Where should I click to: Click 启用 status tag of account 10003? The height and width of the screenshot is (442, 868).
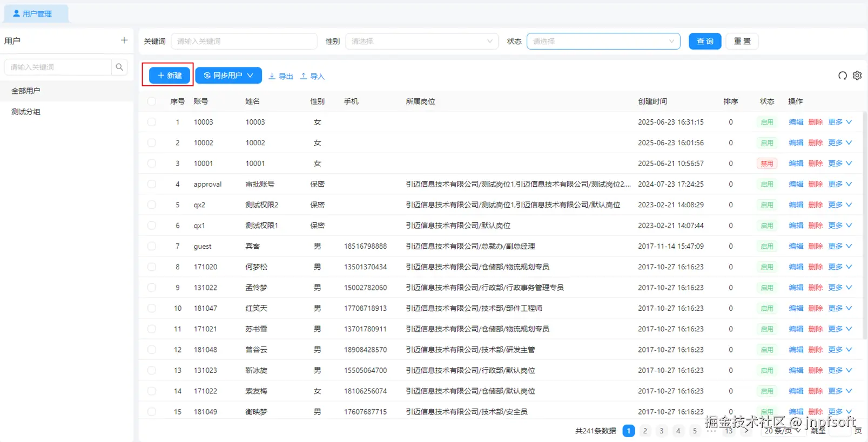(x=767, y=122)
